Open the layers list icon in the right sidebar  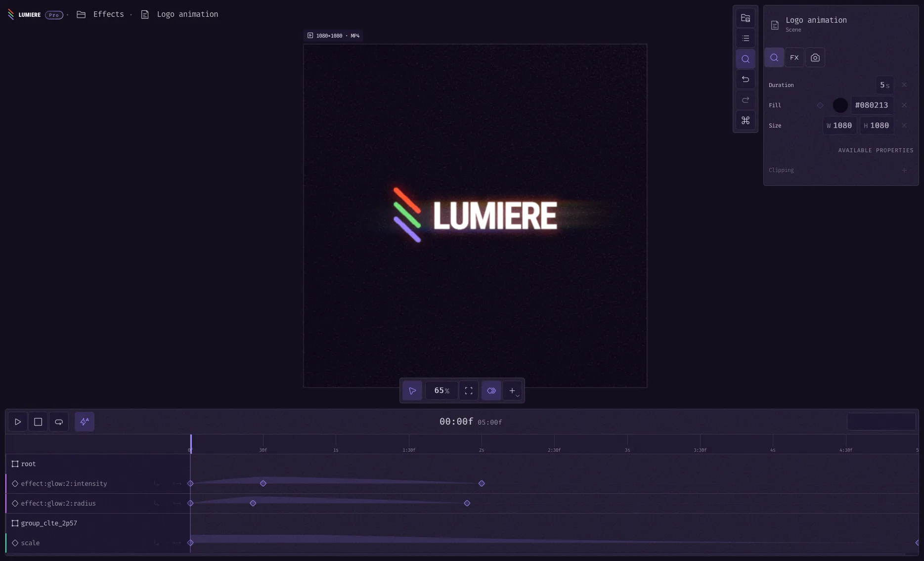click(745, 38)
